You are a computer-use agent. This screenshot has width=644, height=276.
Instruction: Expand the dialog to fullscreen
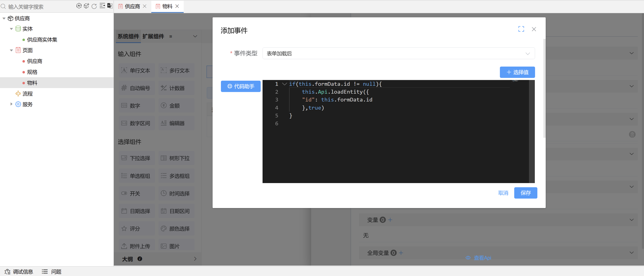coord(521,29)
